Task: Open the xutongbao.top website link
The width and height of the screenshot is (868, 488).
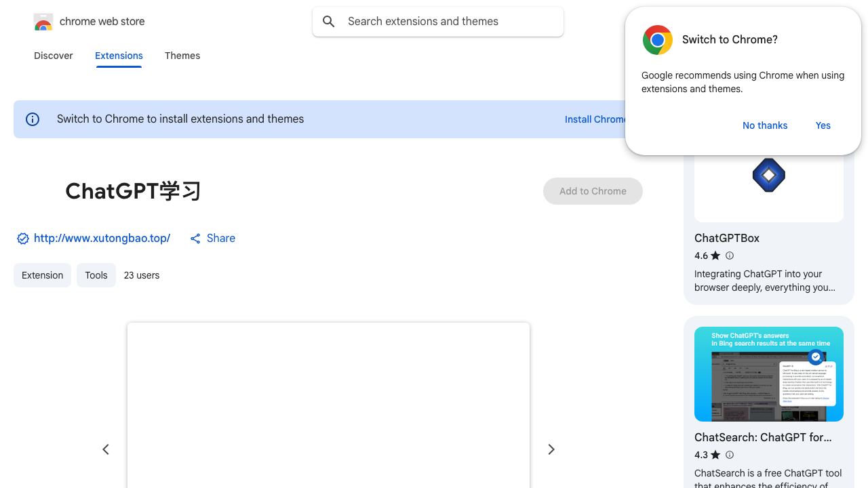Action: [102, 238]
